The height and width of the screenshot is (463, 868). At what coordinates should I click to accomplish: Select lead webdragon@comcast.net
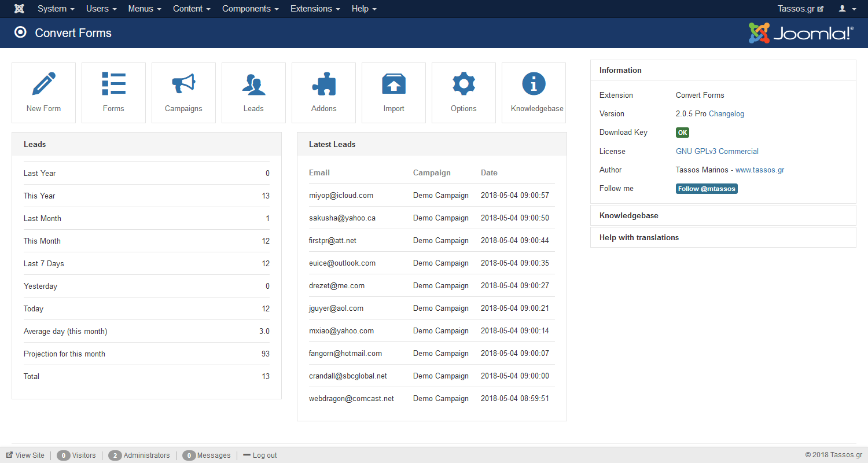pos(351,399)
